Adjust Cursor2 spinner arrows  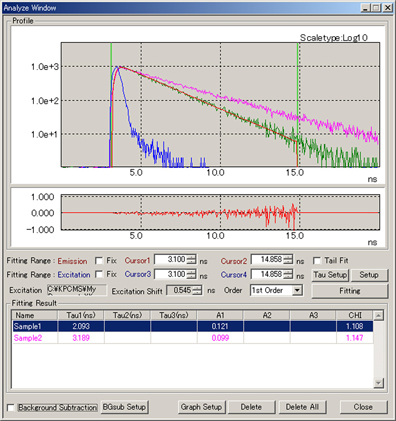tap(288, 259)
